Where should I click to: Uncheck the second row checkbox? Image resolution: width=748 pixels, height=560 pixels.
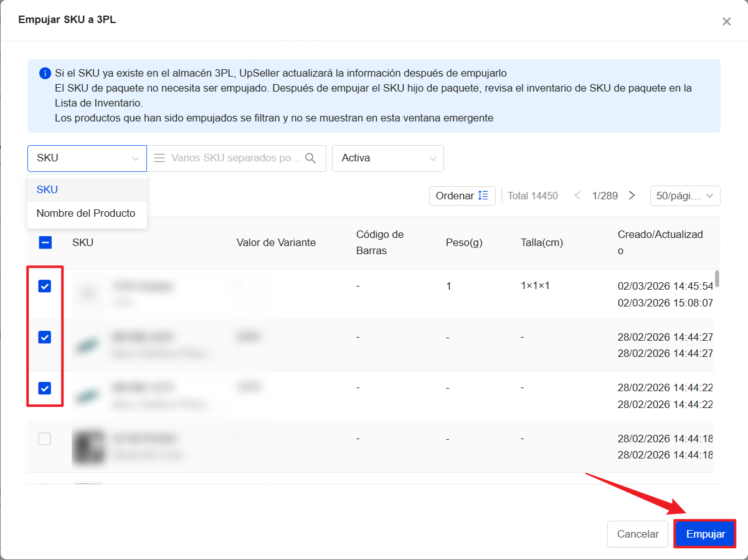45,338
